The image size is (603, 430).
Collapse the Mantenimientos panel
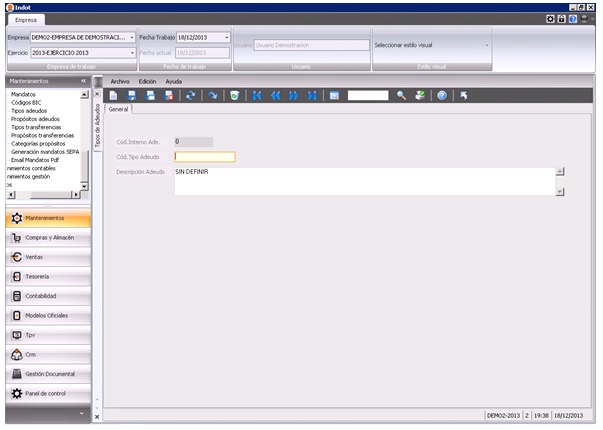point(83,80)
